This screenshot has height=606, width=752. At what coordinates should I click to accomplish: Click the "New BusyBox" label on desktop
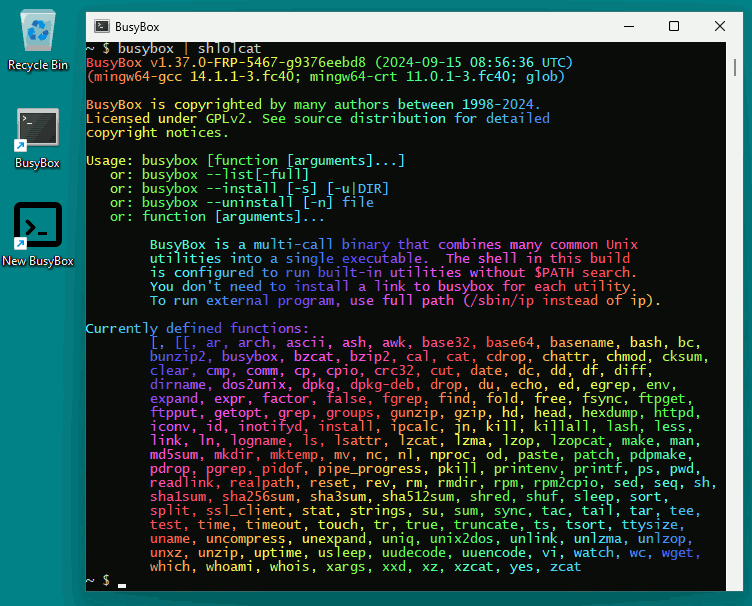[38, 261]
